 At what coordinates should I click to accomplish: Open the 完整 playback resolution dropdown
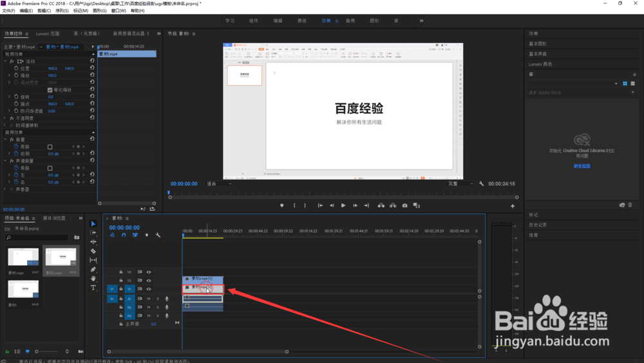460,184
